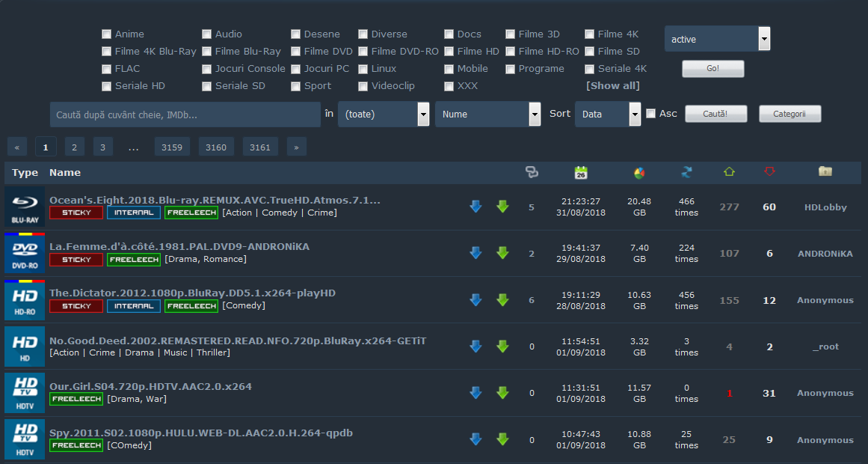Open HDTV category icon on Spy.2011 row

coord(25,439)
